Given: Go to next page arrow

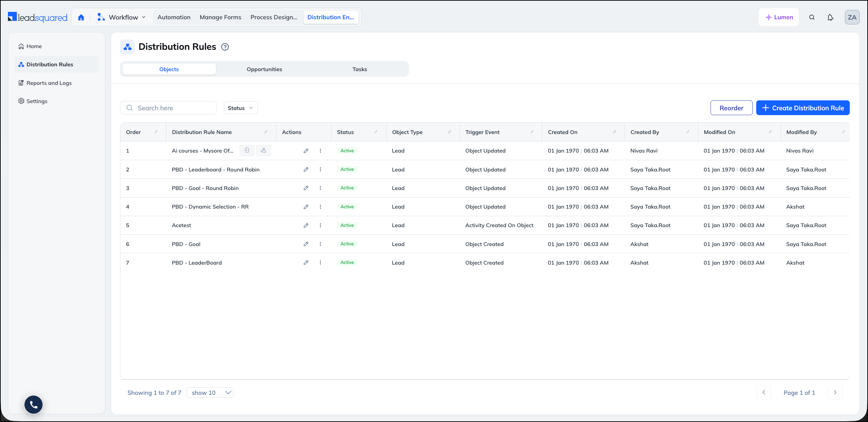Looking at the screenshot, I should (x=835, y=392).
